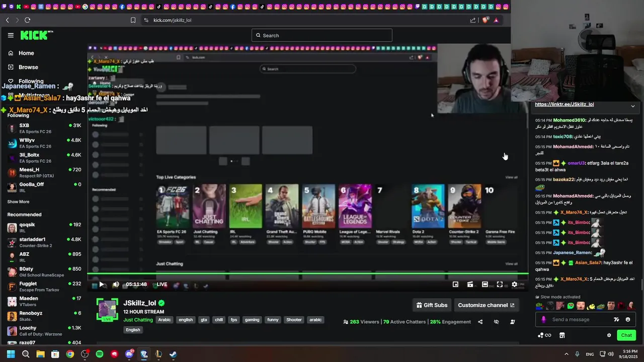644x362 pixels.
Task: Open Meesi_H Reesct RP channel
Action: pos(44,173)
